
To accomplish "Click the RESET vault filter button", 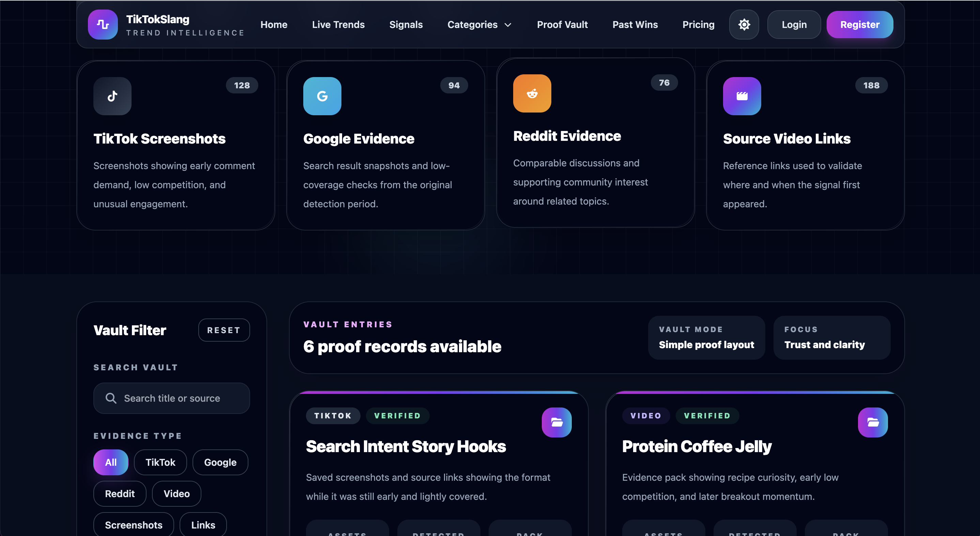I will (224, 330).
